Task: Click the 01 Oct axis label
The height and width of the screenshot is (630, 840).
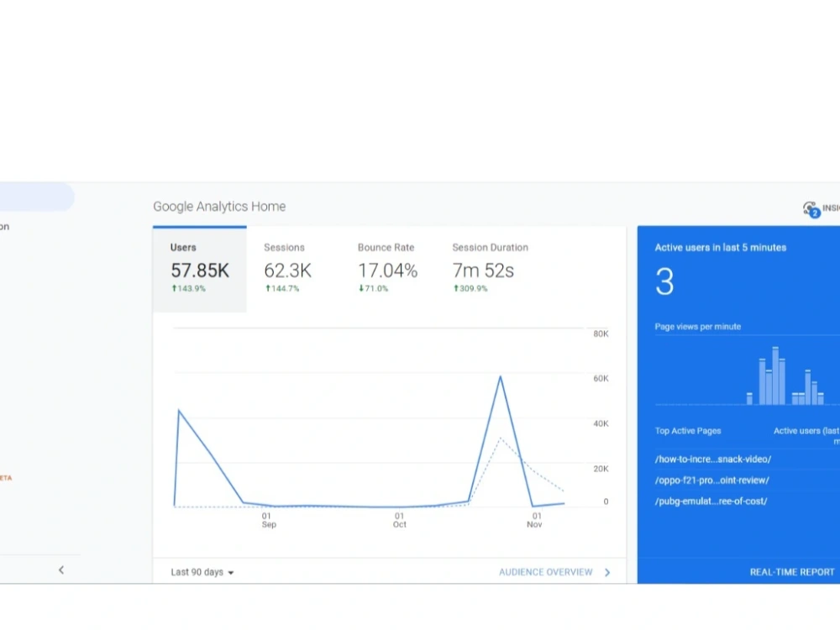Action: click(400, 520)
